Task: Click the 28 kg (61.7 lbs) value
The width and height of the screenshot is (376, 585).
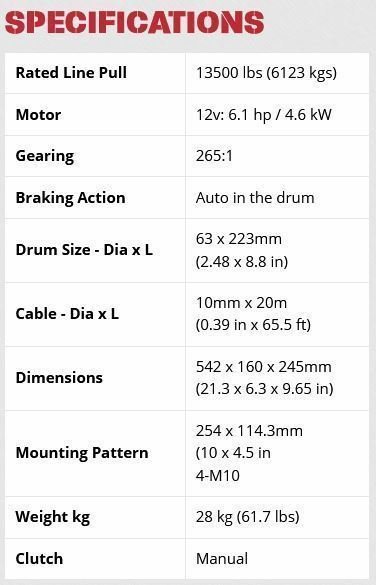Action: pyautogui.click(x=248, y=517)
